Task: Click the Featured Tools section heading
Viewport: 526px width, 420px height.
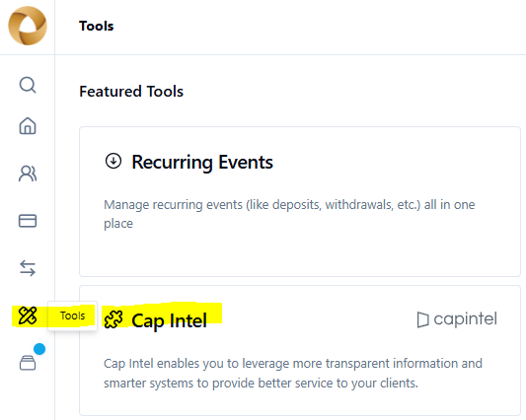Action: point(131,91)
